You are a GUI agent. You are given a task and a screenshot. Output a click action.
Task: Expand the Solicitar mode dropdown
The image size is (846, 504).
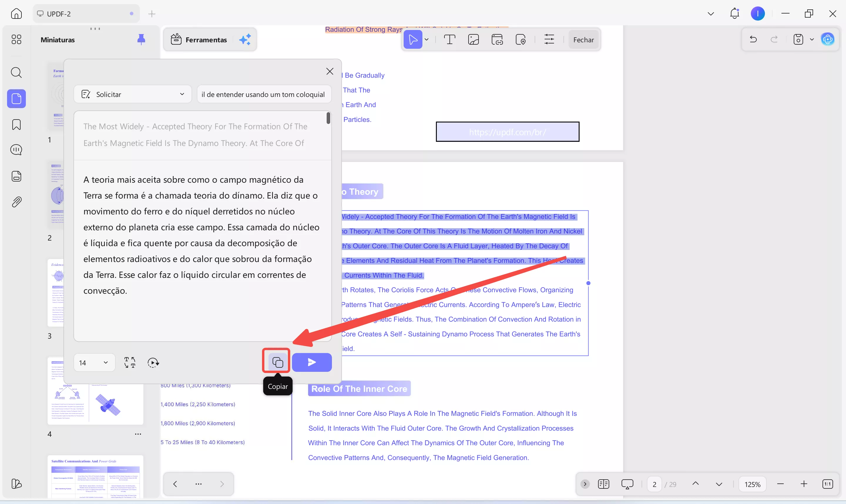(133, 94)
